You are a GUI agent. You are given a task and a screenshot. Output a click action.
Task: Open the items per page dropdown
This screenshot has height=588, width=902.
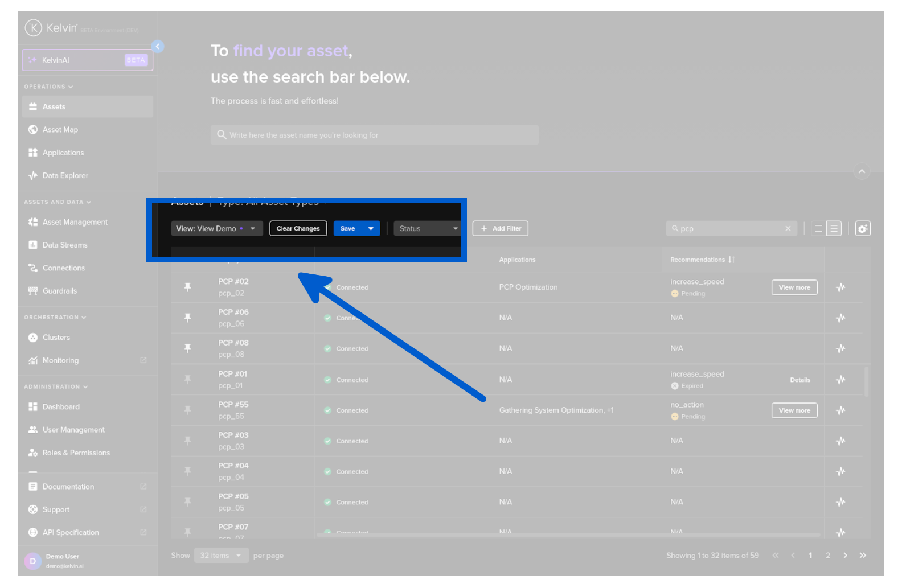[x=221, y=556]
